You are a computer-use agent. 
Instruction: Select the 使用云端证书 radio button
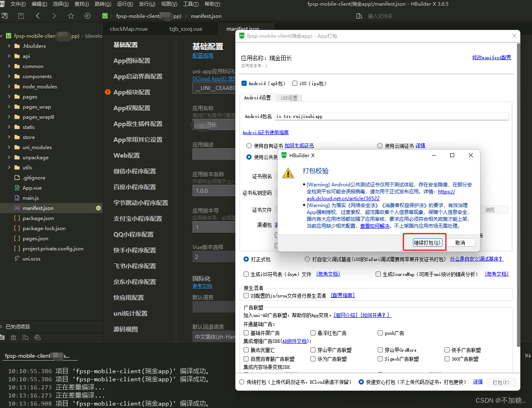tap(380, 145)
